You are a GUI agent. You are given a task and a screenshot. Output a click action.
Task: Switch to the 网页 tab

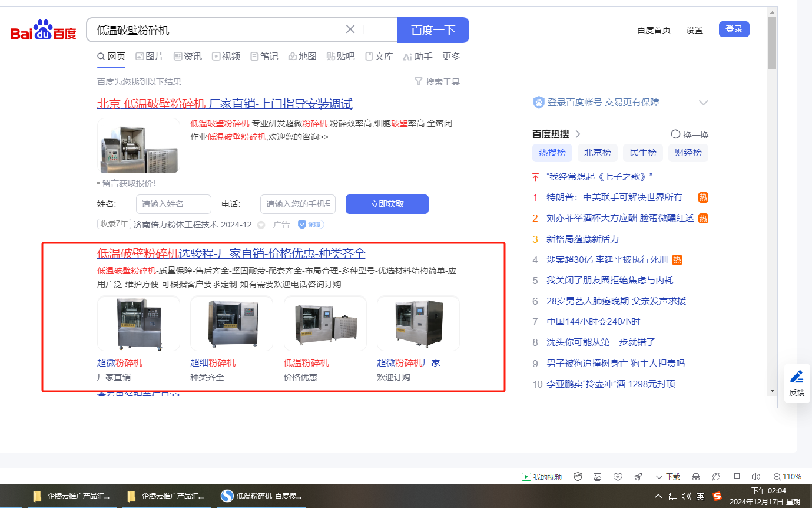point(111,57)
